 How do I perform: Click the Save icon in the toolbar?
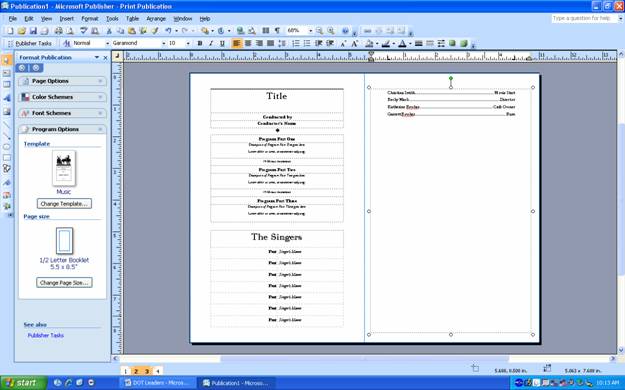click(x=33, y=31)
